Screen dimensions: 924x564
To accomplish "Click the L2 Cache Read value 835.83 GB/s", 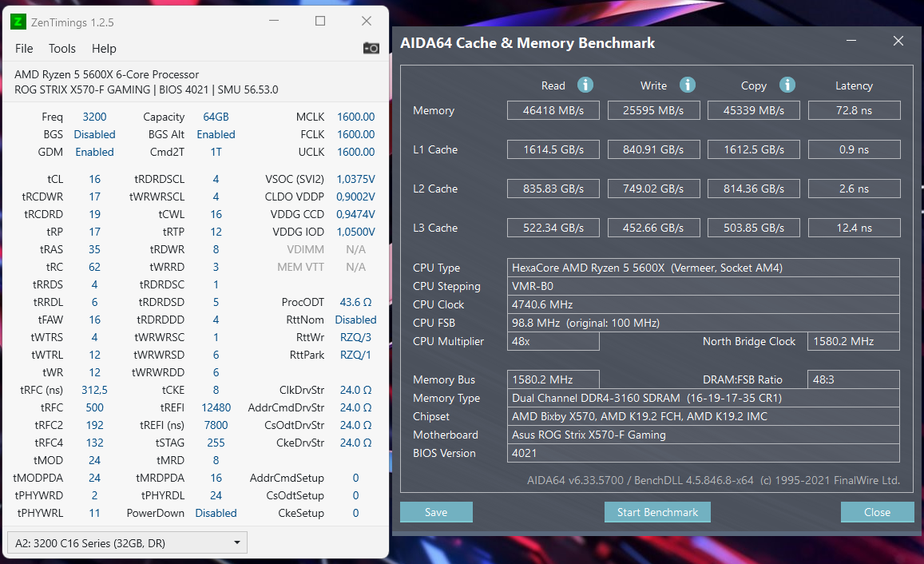I will click(x=553, y=189).
